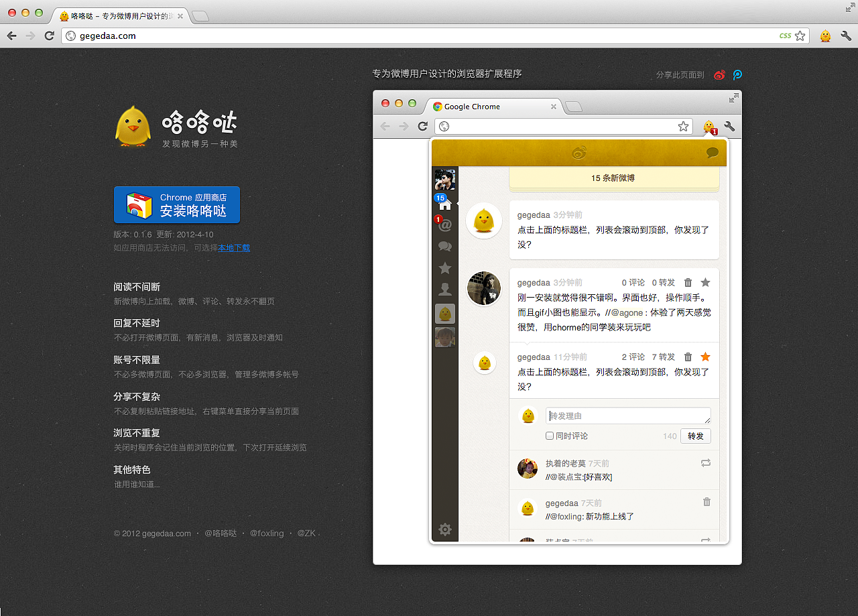Open mentions with the @ sidebar icon
This screenshot has width=858, height=616.
[444, 225]
